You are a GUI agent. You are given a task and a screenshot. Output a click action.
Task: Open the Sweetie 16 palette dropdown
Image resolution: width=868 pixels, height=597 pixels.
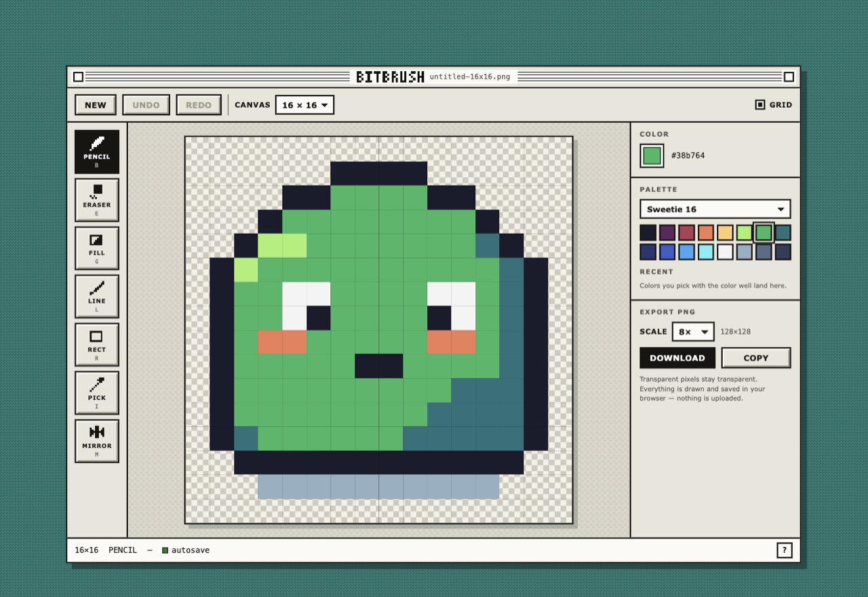click(x=715, y=209)
